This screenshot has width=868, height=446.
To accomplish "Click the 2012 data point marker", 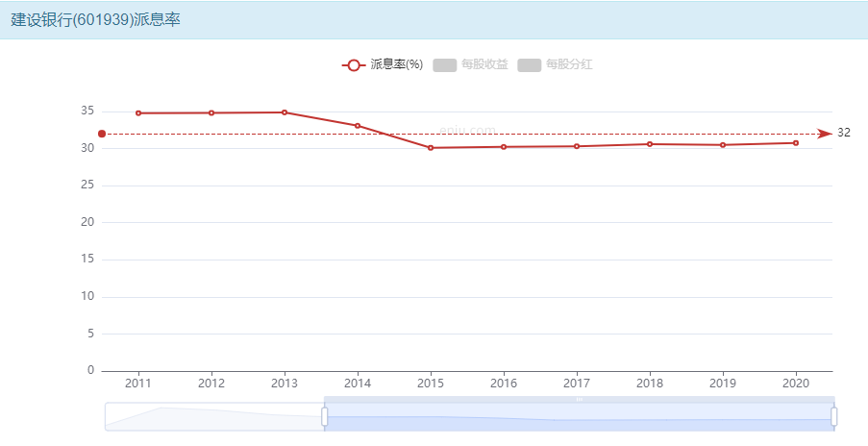I will click(x=211, y=112).
